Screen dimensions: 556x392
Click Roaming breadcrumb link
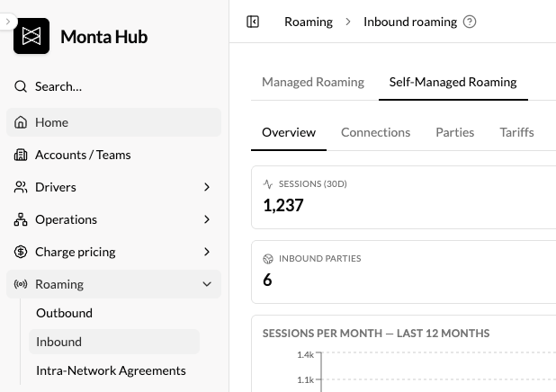click(309, 22)
